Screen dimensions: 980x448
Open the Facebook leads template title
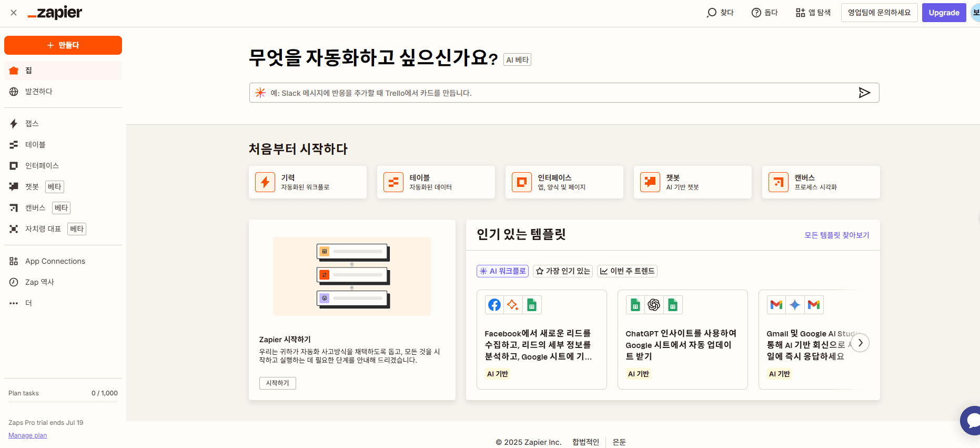[x=538, y=345]
